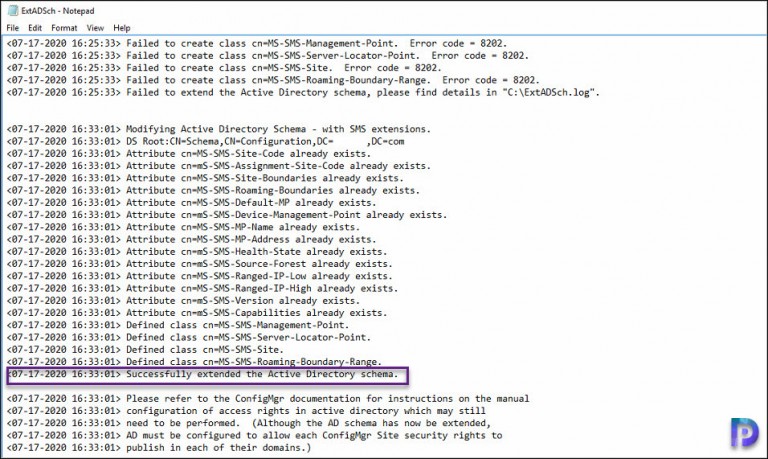Screen dimensions: 768x459
Task: Click the 'configuration of access rights in active directory' line
Action: tap(246, 411)
